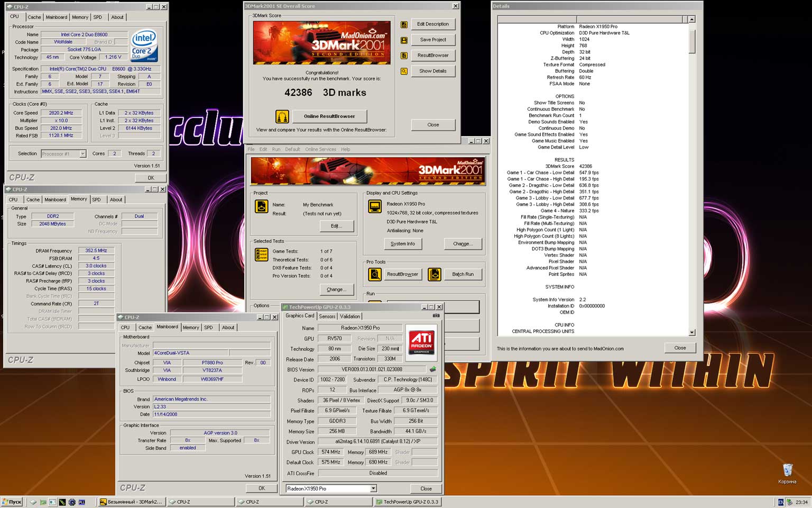Click the Safely Remove Hardware tray icon
This screenshot has height=508, width=812.
point(790,502)
